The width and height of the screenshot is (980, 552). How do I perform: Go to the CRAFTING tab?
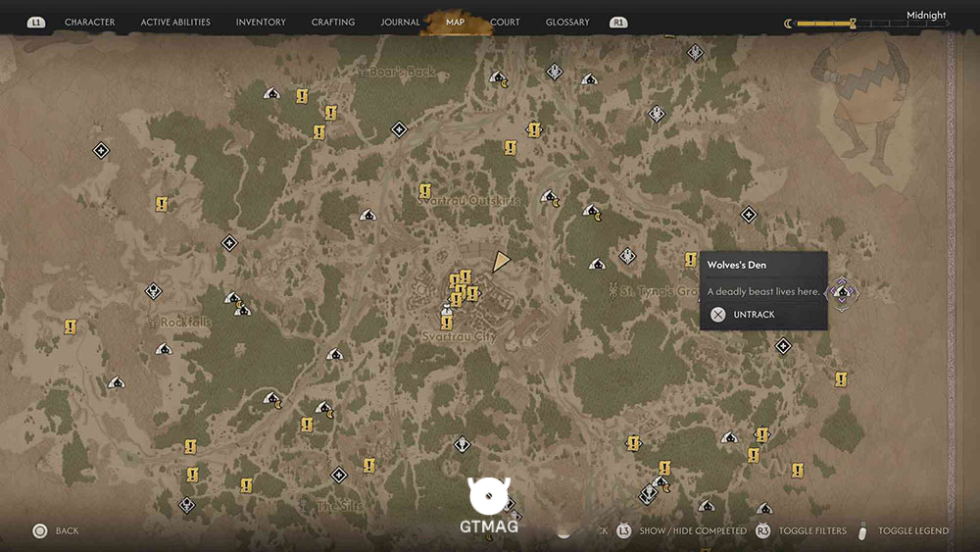click(333, 22)
